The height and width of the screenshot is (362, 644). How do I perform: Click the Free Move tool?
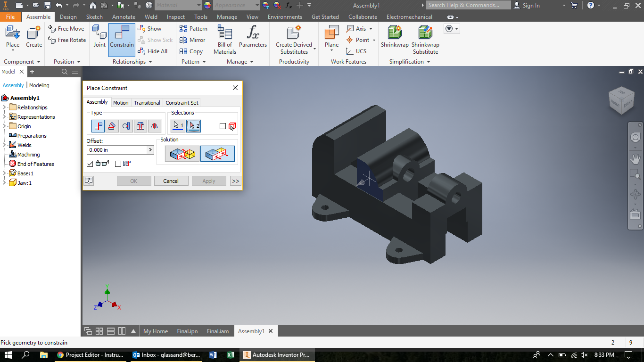[x=66, y=29]
